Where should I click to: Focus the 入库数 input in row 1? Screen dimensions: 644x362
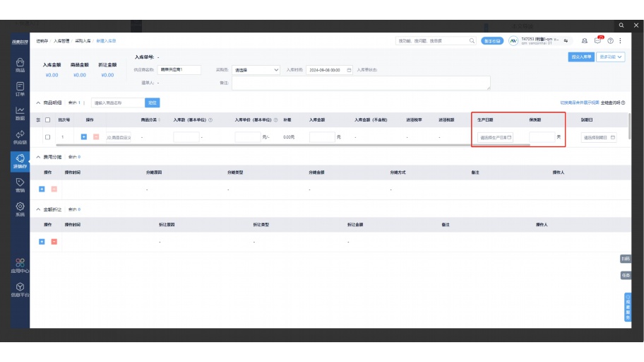coord(186,137)
